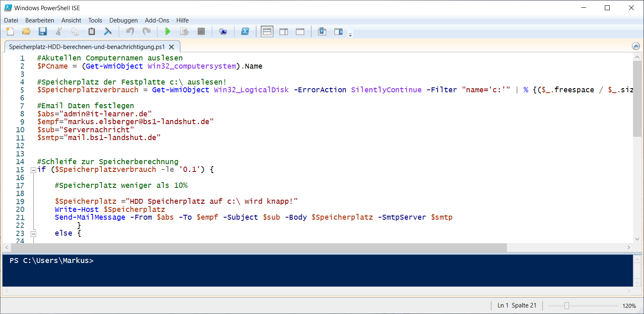Click line number 12 in the gutter
Viewport: 644px width, 314px height.
[x=20, y=146]
